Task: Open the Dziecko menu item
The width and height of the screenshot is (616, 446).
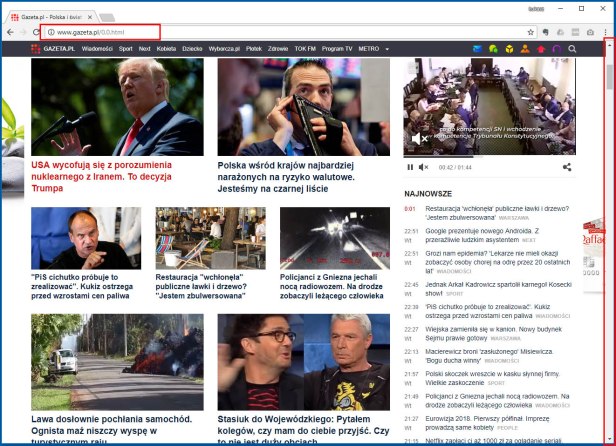Action: [x=192, y=49]
